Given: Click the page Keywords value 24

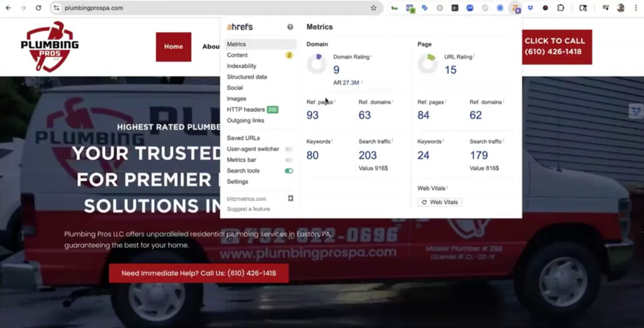Looking at the screenshot, I should (x=423, y=155).
